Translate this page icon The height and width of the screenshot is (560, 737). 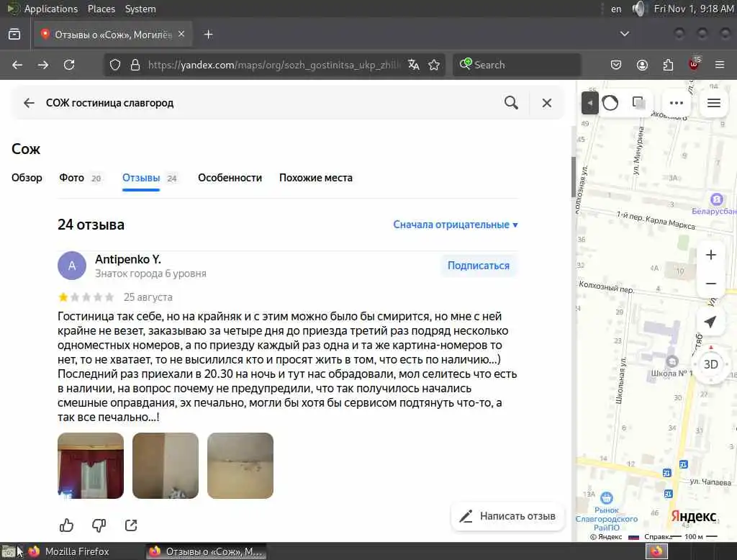pyautogui.click(x=414, y=65)
